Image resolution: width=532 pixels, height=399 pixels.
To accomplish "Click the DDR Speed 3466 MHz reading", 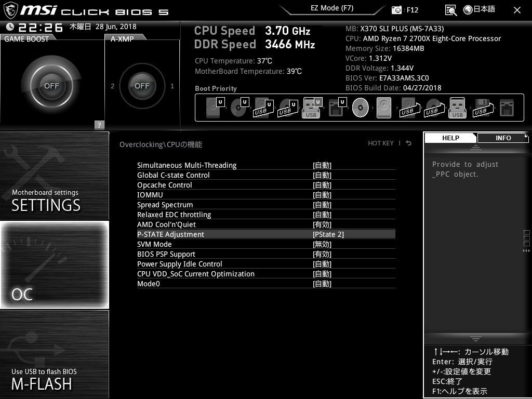I will click(255, 44).
